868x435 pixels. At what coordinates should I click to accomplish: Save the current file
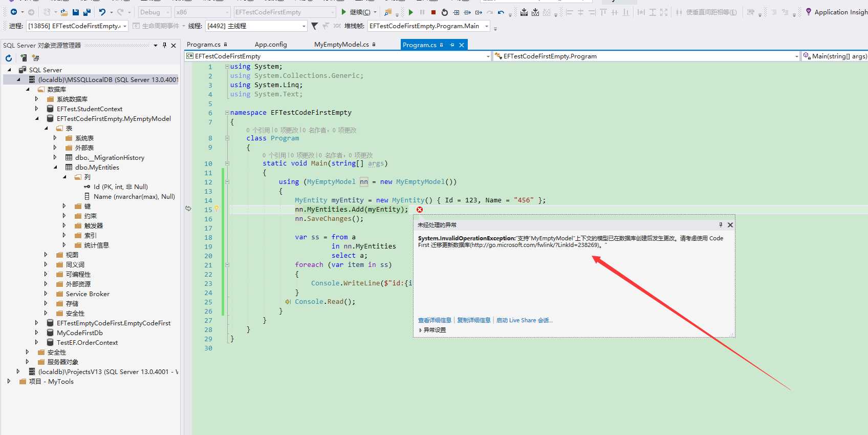(x=76, y=12)
